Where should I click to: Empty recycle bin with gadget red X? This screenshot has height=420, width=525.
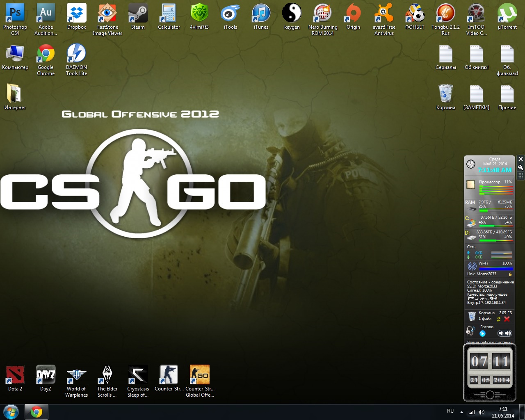click(507, 319)
